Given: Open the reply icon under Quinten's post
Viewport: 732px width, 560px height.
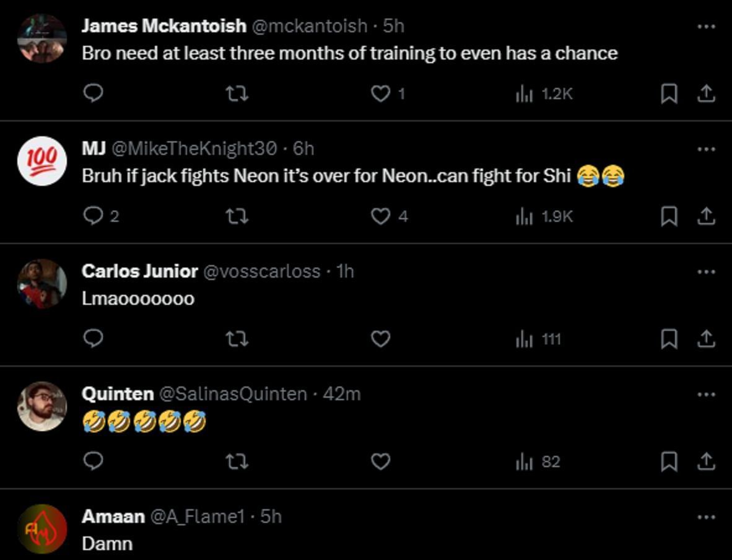Looking at the screenshot, I should click(x=93, y=462).
